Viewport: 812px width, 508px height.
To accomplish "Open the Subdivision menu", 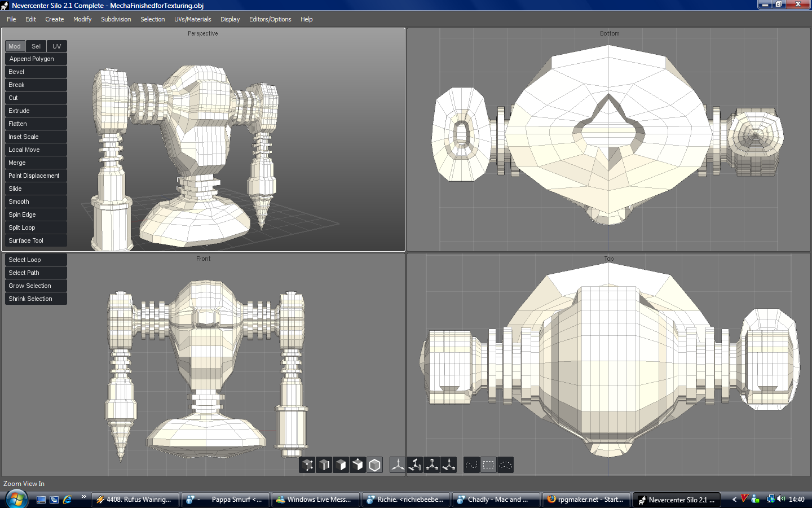I will pos(116,19).
